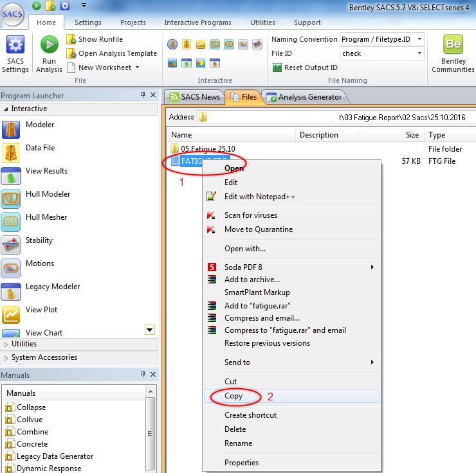This screenshot has height=473, width=476.
Task: Open the Interactive Programs ribbon tab
Action: click(198, 22)
